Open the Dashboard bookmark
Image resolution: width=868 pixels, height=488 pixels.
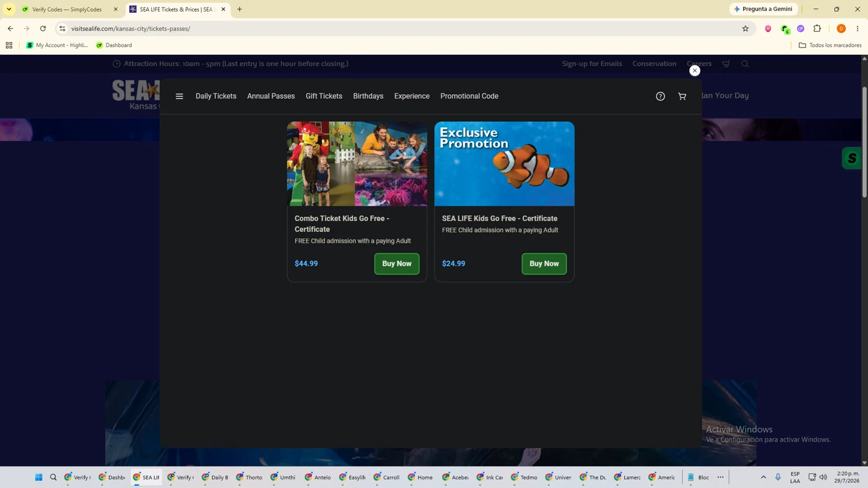114,45
